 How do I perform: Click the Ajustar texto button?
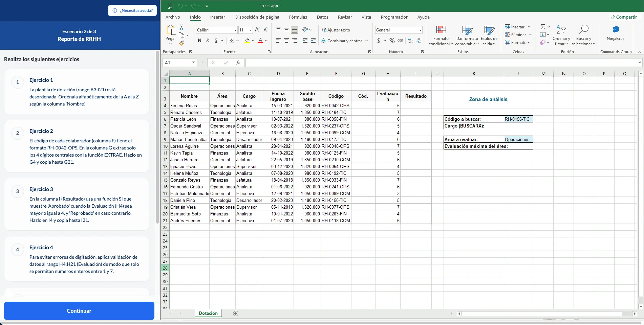point(336,30)
